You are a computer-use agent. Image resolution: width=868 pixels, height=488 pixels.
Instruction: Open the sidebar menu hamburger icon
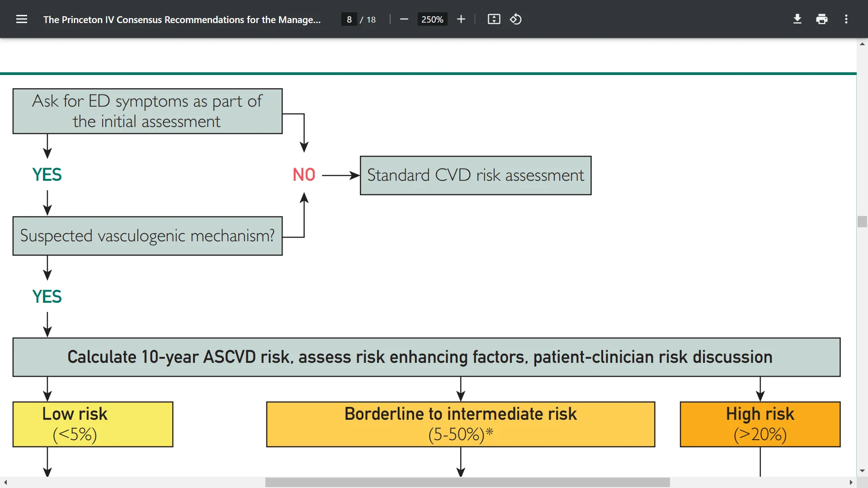coord(22,19)
